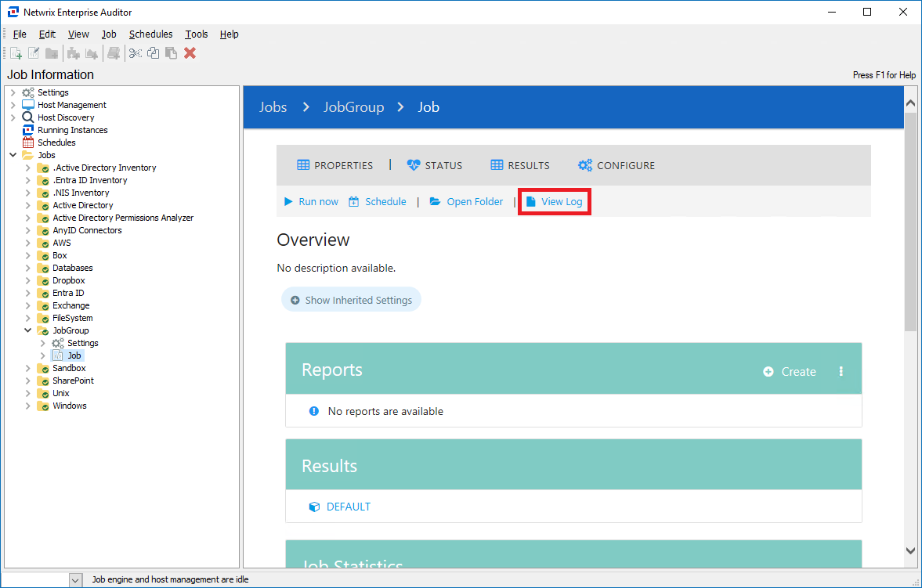The width and height of the screenshot is (922, 588).
Task: Open the DEFAULT results link
Action: 347,506
